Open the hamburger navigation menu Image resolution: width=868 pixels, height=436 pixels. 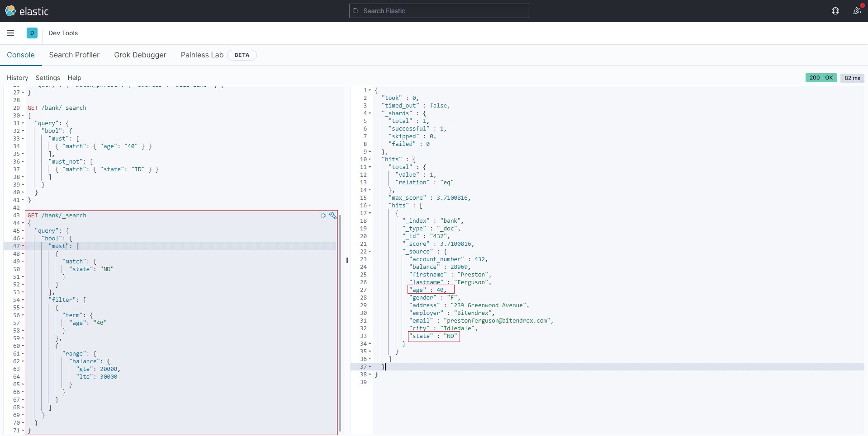[10, 33]
